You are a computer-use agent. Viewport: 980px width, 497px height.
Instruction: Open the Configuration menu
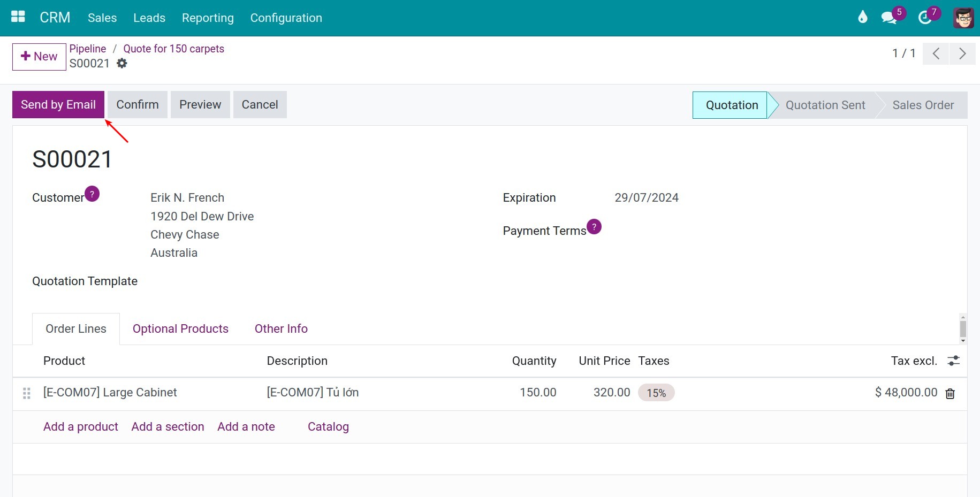coord(286,18)
